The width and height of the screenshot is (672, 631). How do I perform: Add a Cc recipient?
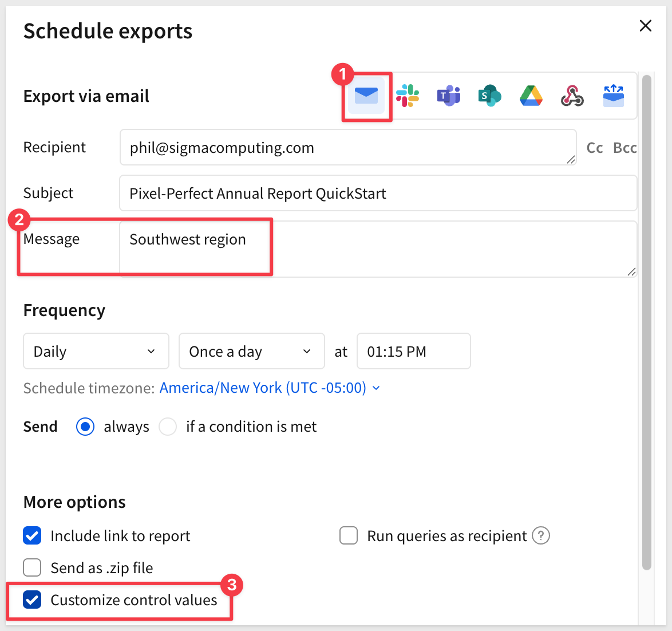pyautogui.click(x=595, y=148)
